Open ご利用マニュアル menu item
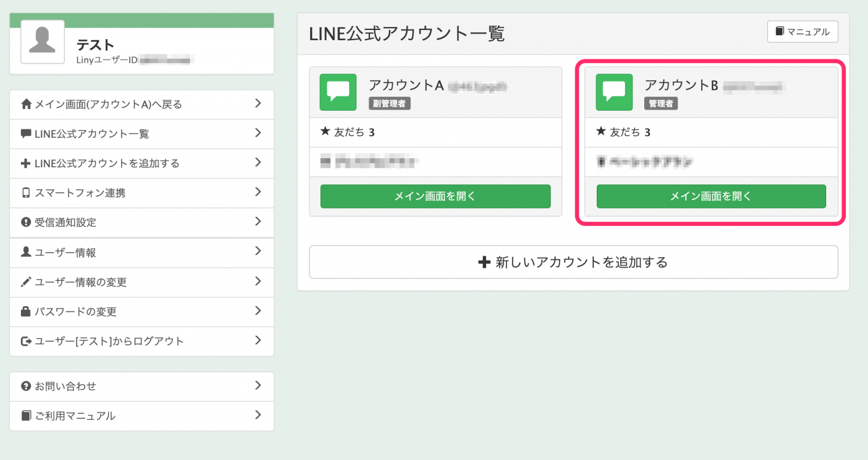Screen dimensions: 868x460 point(142,416)
